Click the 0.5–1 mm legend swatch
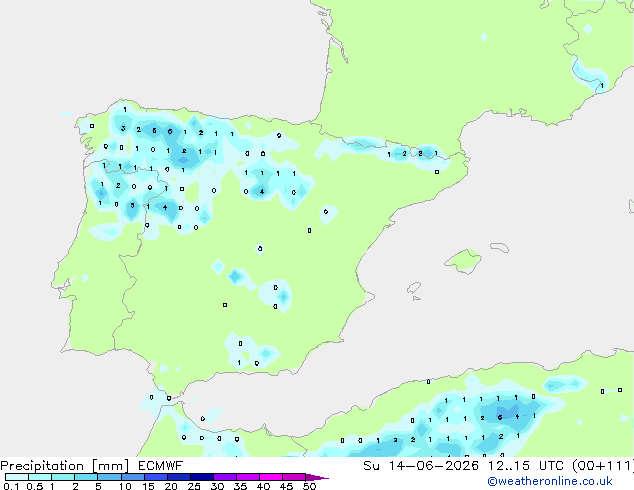634x490 pixels. pos(40,477)
